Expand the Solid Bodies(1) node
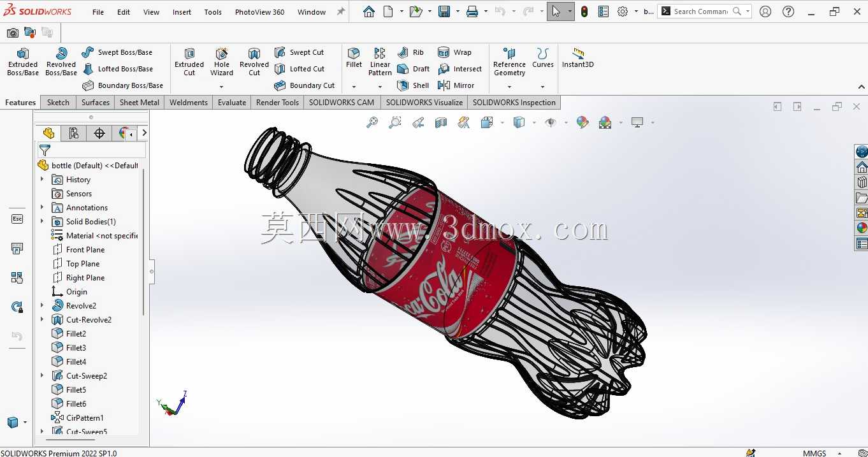Image resolution: width=868 pixels, height=457 pixels. point(42,222)
